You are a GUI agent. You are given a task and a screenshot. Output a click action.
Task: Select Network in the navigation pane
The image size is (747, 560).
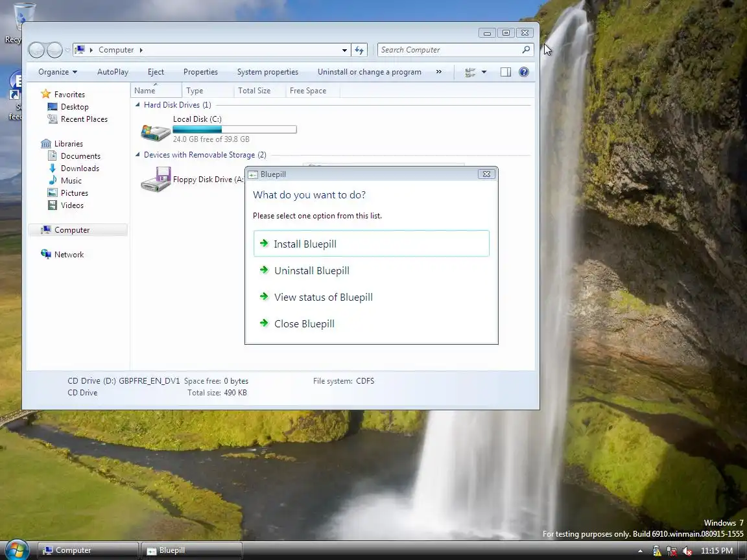click(x=62, y=255)
